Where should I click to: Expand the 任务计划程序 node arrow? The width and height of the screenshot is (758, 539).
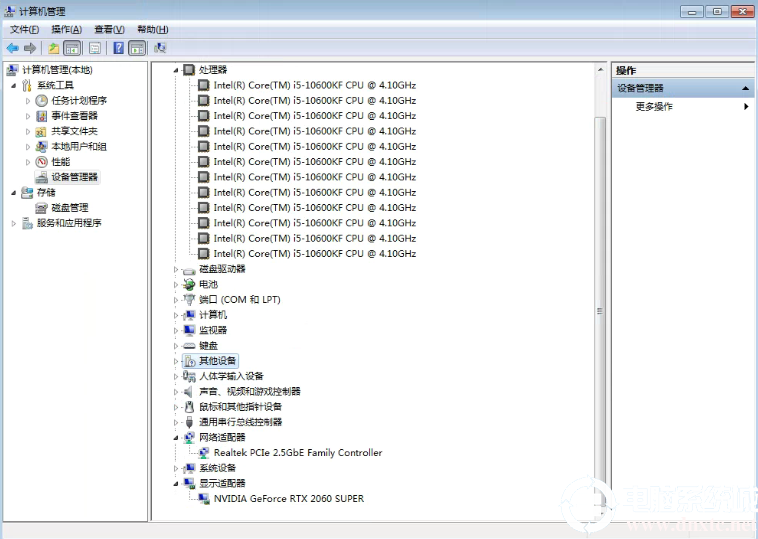28,101
